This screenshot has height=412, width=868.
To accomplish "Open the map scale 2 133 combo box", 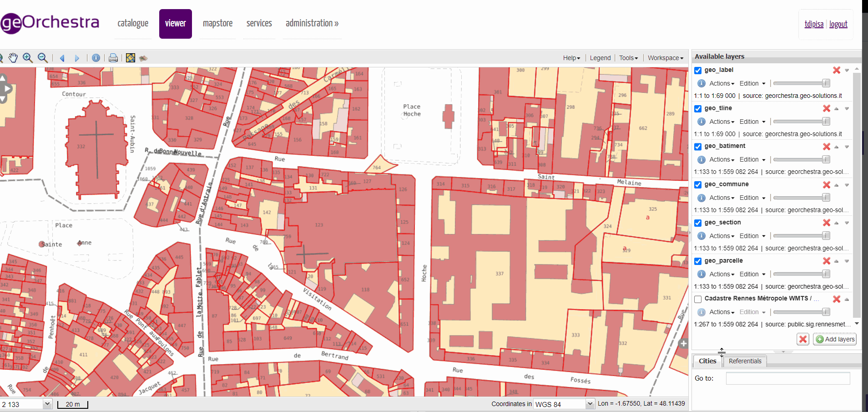I will click(x=26, y=404).
